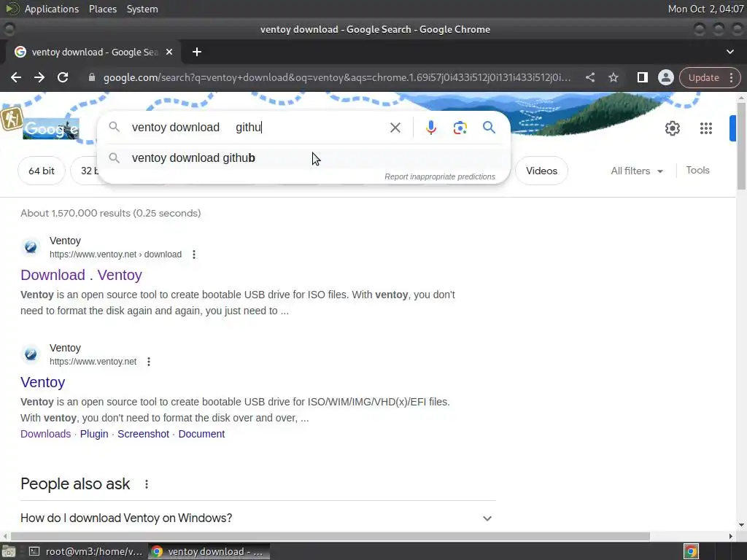
Task: Click Report inappropriate predictions
Action: click(440, 176)
